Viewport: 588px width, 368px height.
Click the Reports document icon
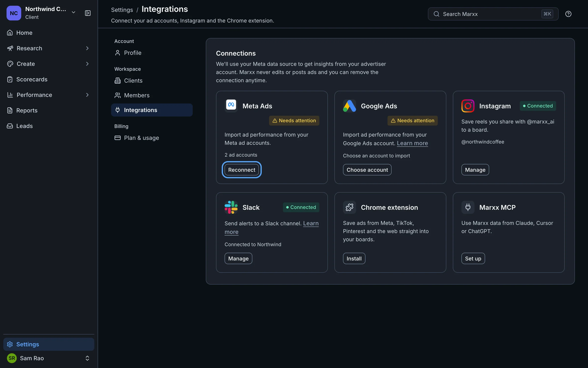tap(10, 110)
